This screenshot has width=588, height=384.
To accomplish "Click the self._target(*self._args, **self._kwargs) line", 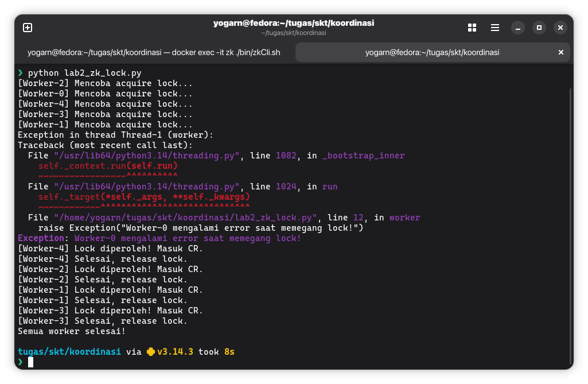I will pyautogui.click(x=144, y=197).
